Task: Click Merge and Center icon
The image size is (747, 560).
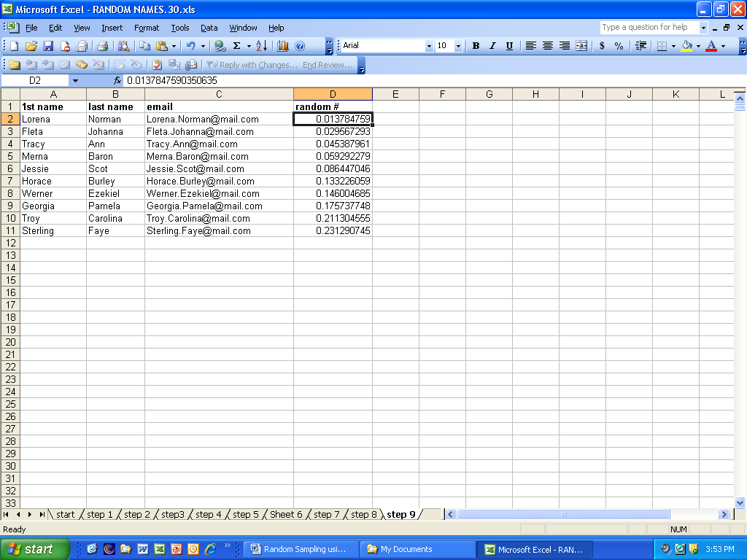Action: (x=581, y=46)
